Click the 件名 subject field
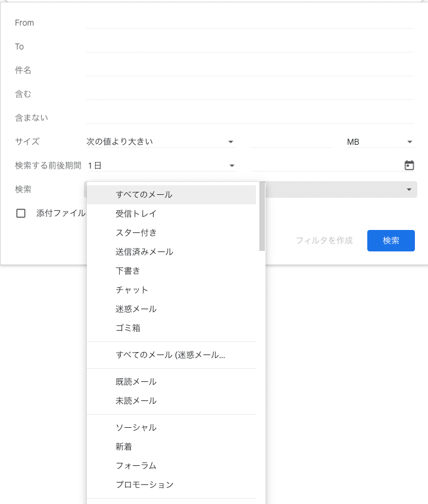The height and width of the screenshot is (504, 428). tap(251, 70)
